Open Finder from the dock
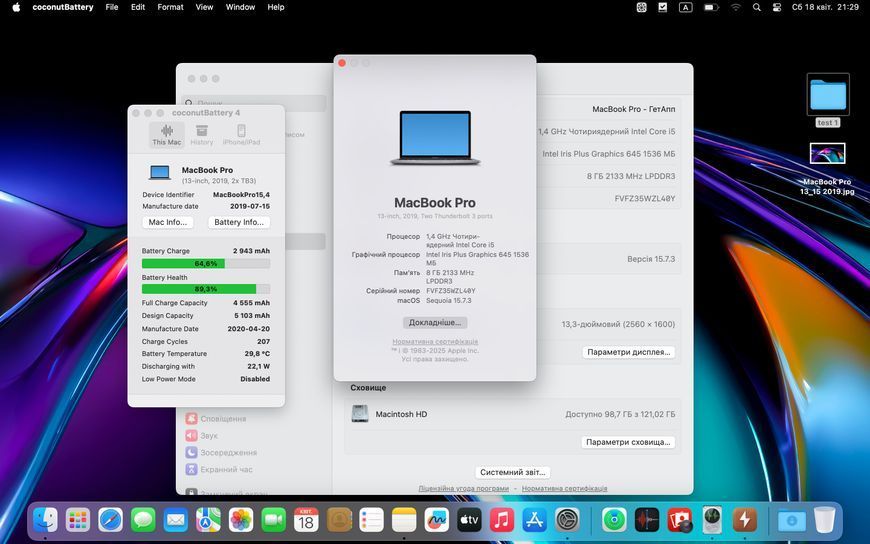Viewport: 870px width, 544px height. tap(45, 520)
